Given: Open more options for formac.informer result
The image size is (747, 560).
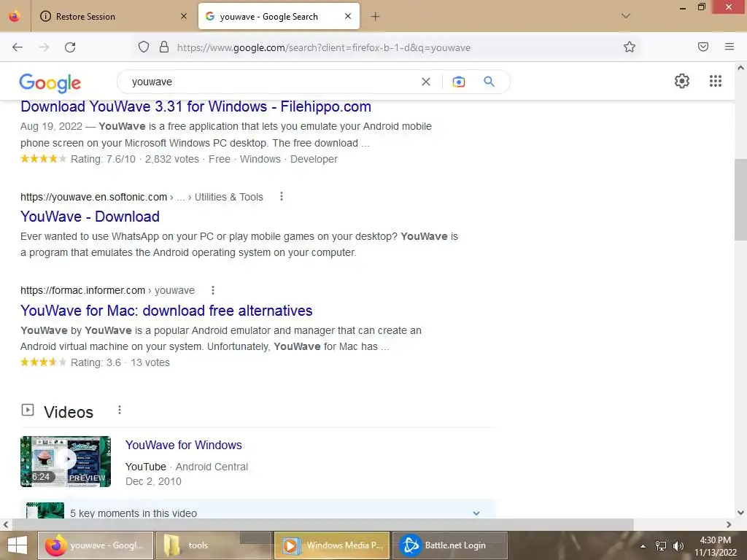Looking at the screenshot, I should (x=213, y=290).
